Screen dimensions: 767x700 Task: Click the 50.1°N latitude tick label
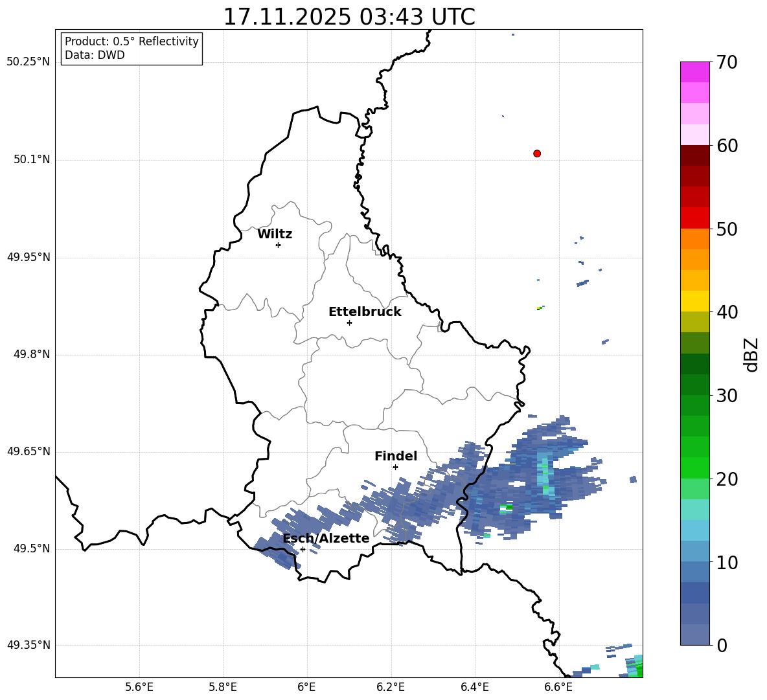32,159
